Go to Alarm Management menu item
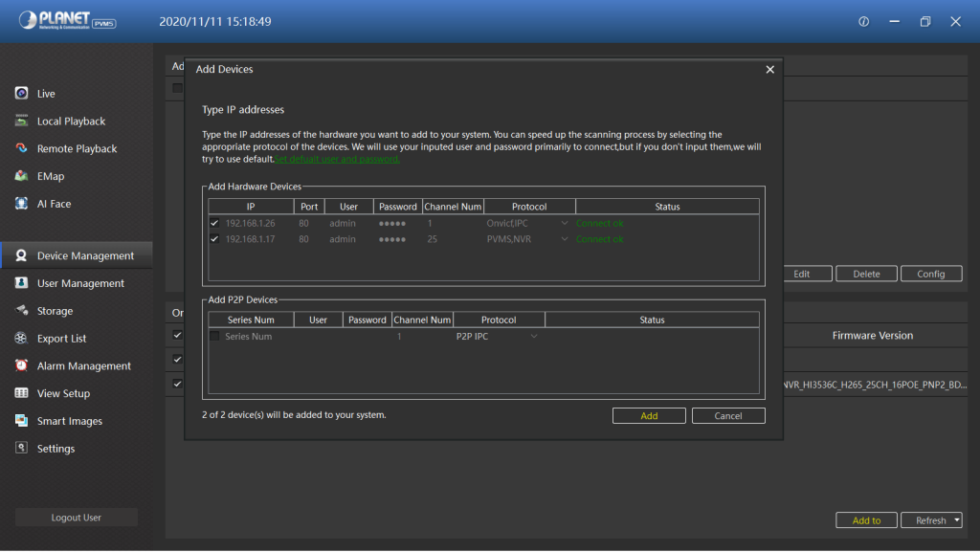This screenshot has width=980, height=552. (84, 365)
